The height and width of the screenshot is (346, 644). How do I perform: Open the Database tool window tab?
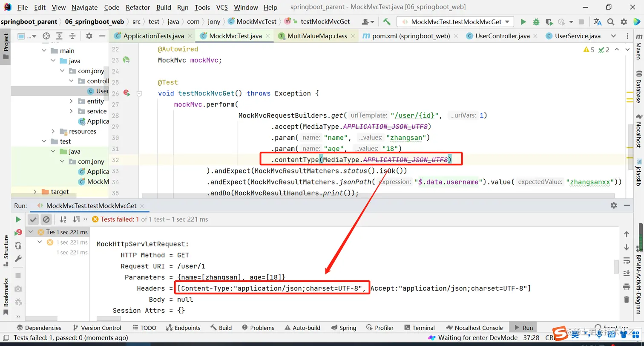(x=638, y=87)
